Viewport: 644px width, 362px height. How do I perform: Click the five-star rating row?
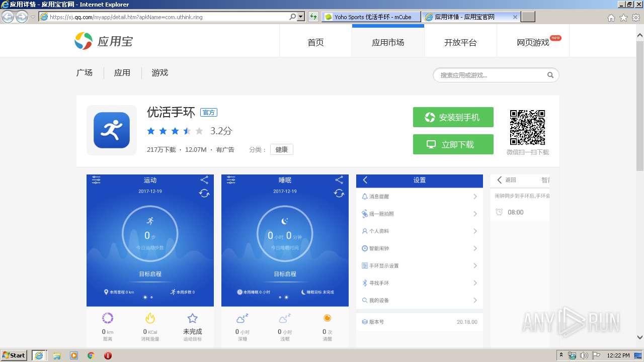[x=175, y=131]
